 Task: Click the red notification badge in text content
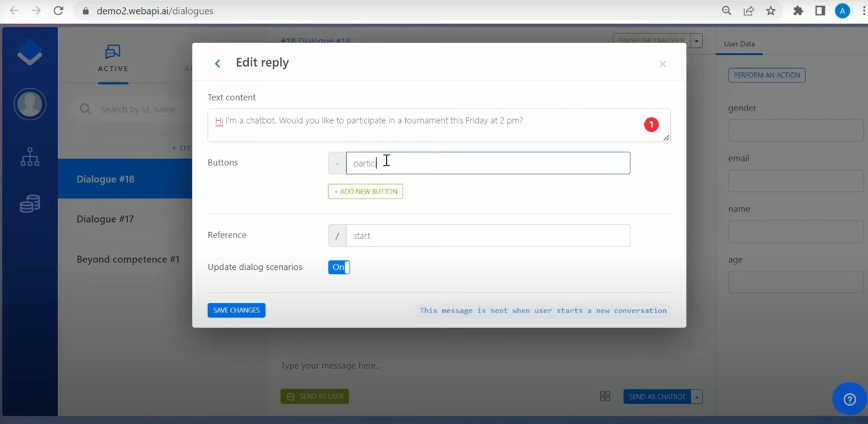click(651, 124)
